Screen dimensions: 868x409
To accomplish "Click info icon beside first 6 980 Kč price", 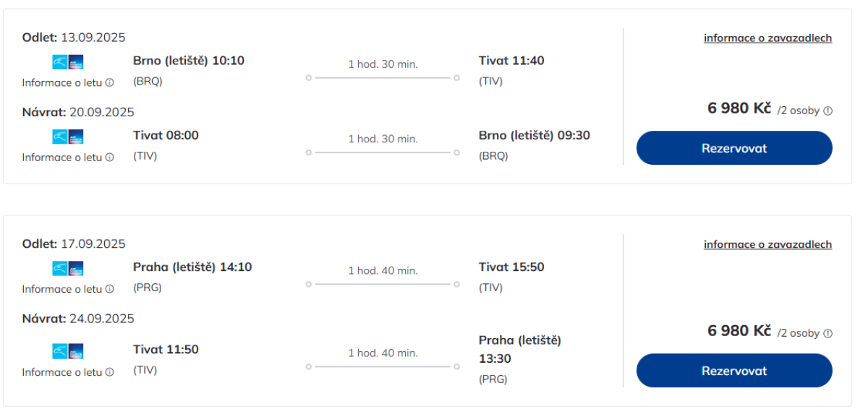I will [828, 111].
